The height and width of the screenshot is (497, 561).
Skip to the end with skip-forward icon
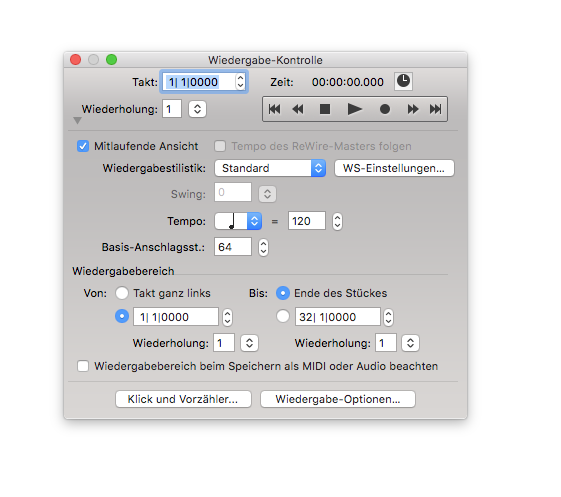435,109
